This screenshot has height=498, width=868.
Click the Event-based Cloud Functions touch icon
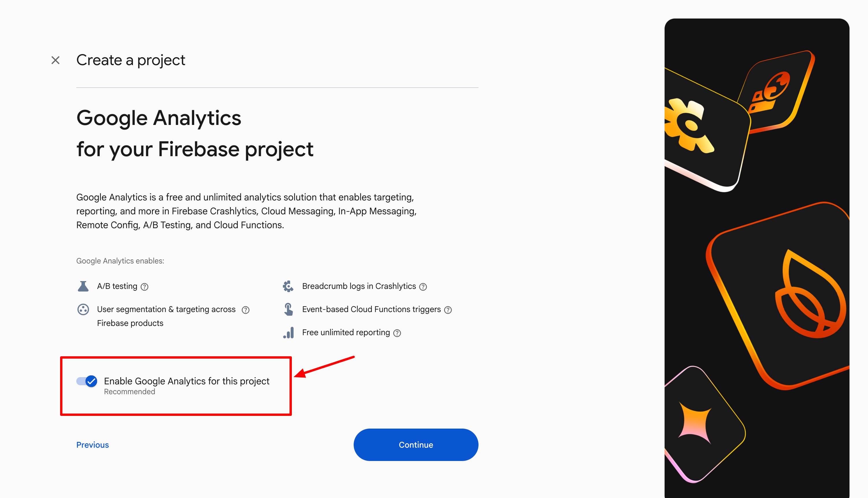coord(288,309)
